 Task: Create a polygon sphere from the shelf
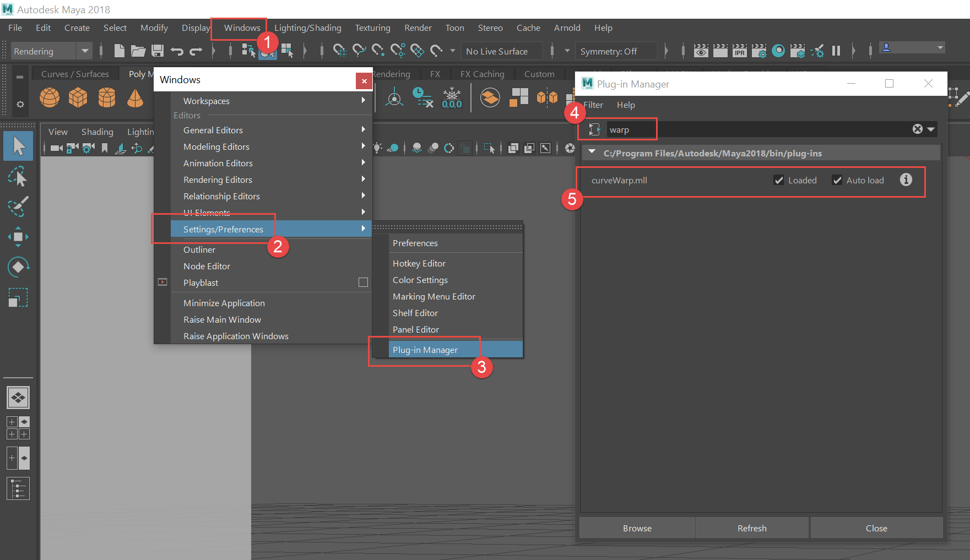pos(49,97)
